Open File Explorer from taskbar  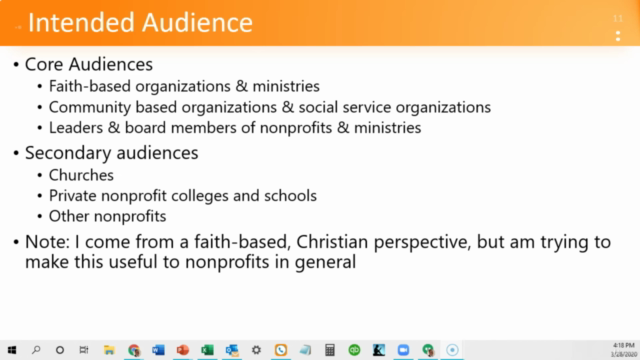[109, 350]
